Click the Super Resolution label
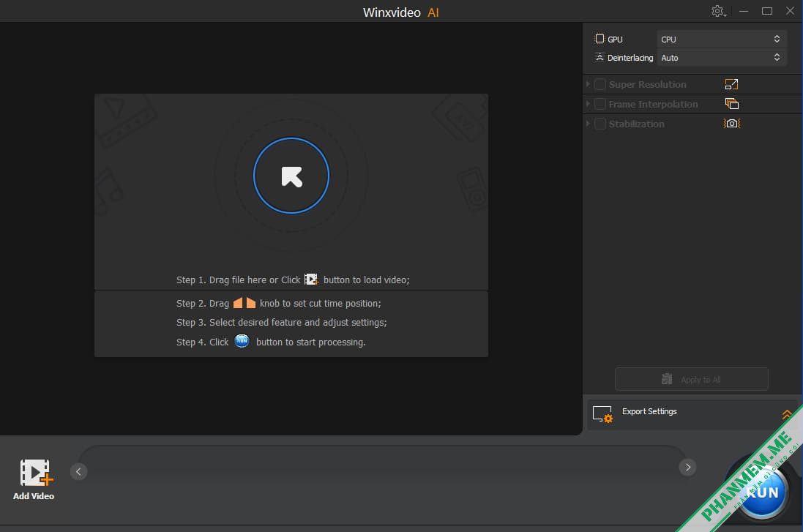Screen dimensions: 803x532 (647, 84)
